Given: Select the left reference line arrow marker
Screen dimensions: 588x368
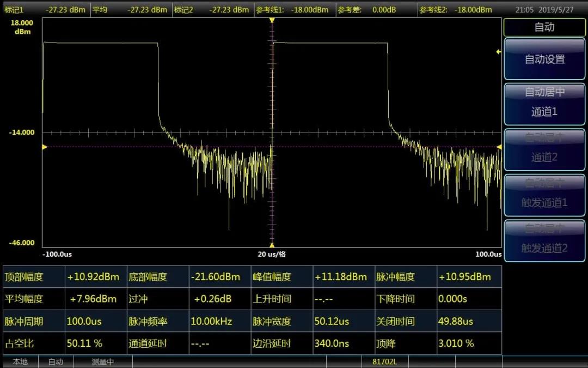Looking at the screenshot, I should click(45, 147).
